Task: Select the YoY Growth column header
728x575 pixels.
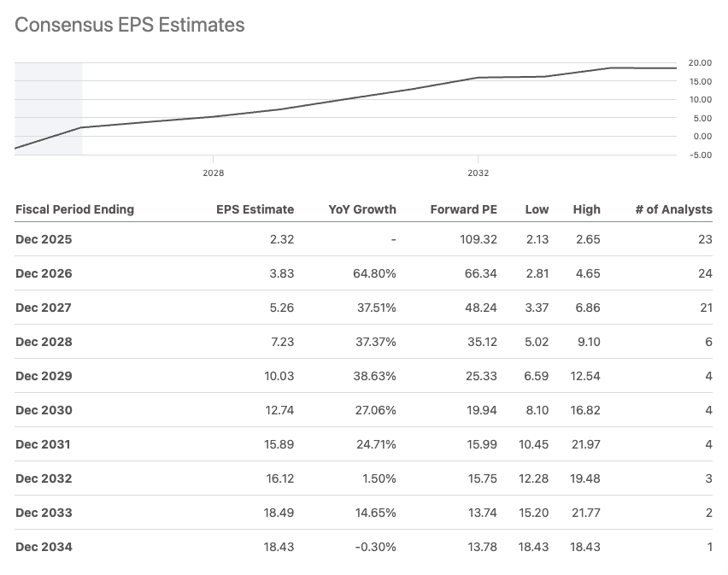Action: (362, 209)
